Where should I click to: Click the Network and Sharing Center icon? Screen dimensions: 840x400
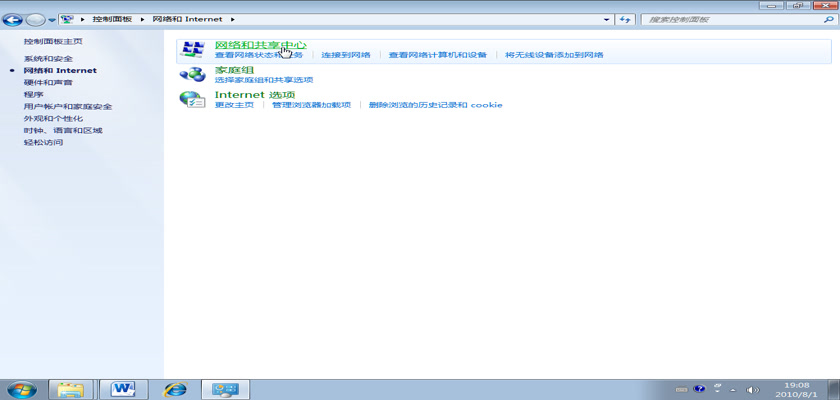coord(191,49)
